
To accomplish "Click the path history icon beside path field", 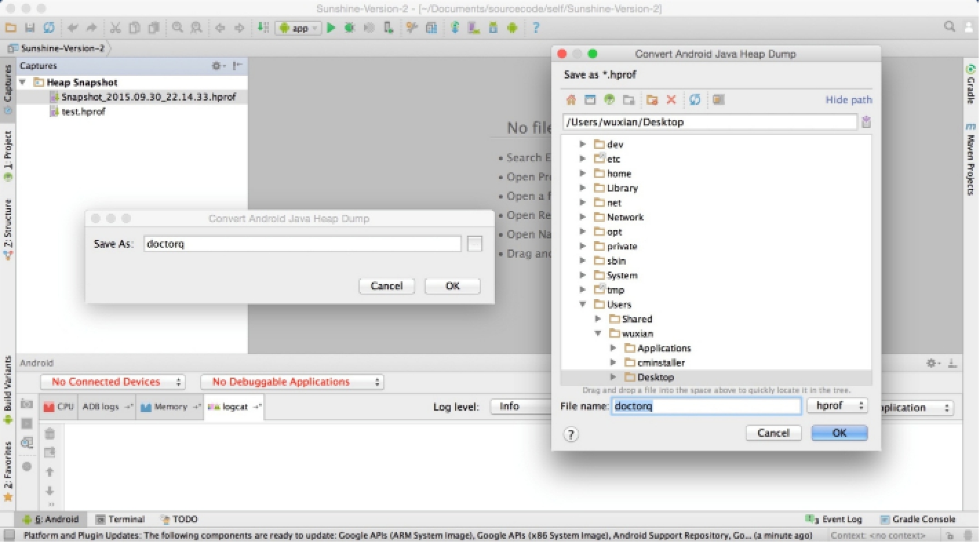I will 866,122.
